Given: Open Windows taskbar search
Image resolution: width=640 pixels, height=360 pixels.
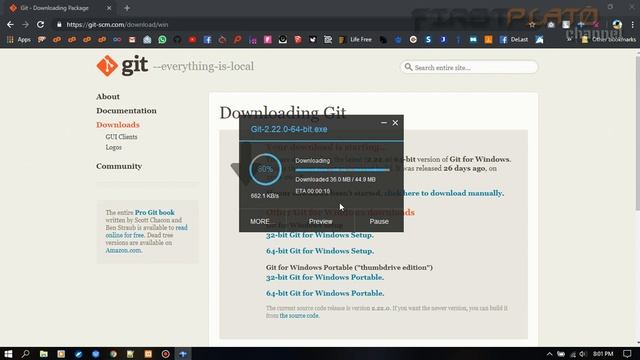Looking at the screenshot, I should tap(25, 353).
